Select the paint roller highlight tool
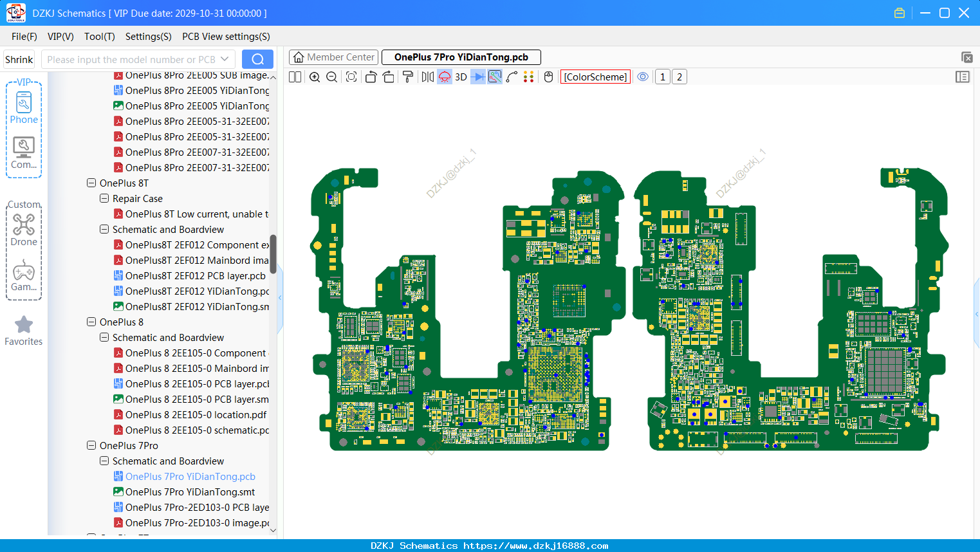 [408, 77]
